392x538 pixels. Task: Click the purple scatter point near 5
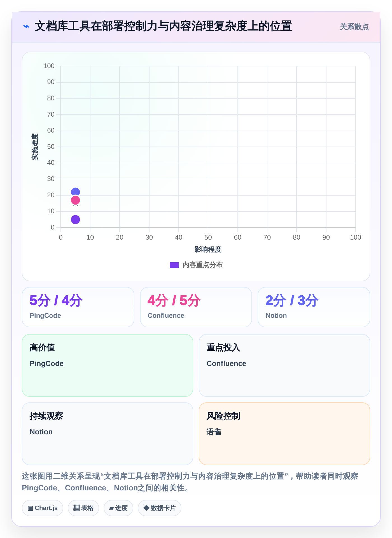[75, 219]
